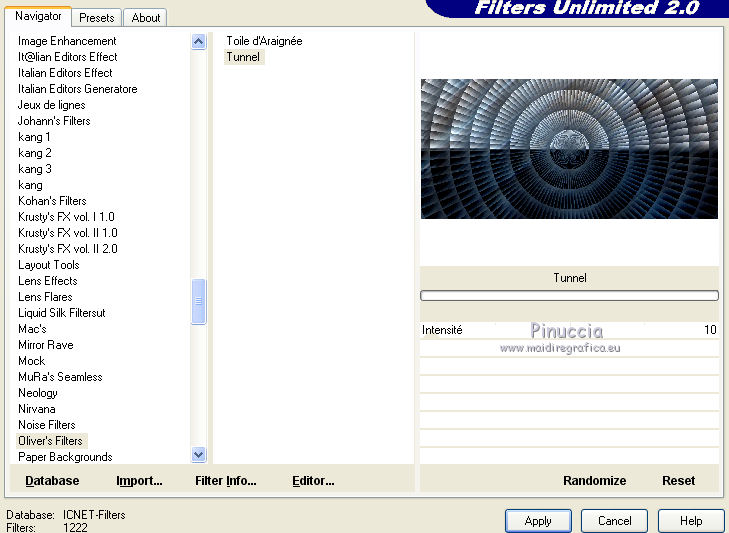729x533 pixels.
Task: Click the Tunnel preview image
Action: point(569,149)
